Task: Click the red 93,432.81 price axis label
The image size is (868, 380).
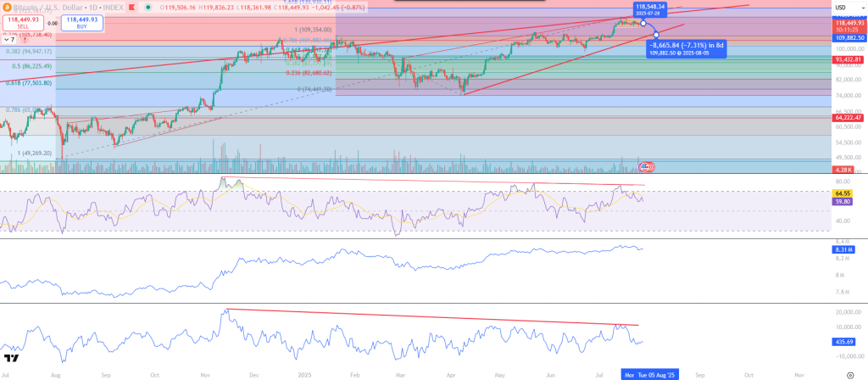Action: click(847, 59)
